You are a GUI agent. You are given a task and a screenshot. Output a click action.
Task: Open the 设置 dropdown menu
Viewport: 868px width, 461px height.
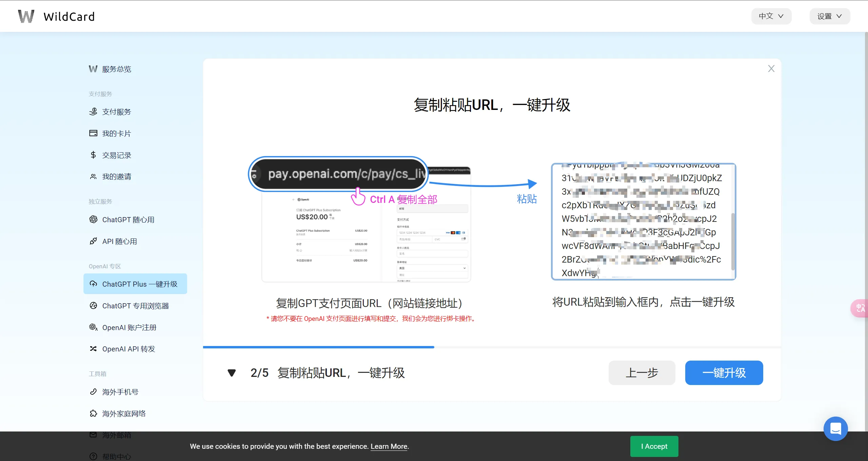(x=830, y=16)
